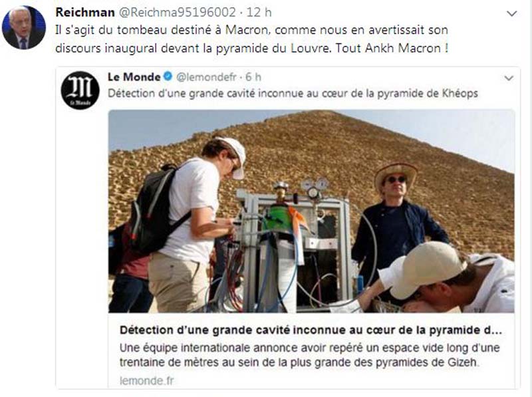Click the tweet line ending 'Tout Ankh Macron !'
The width and height of the screenshot is (532, 397).
click(x=252, y=48)
